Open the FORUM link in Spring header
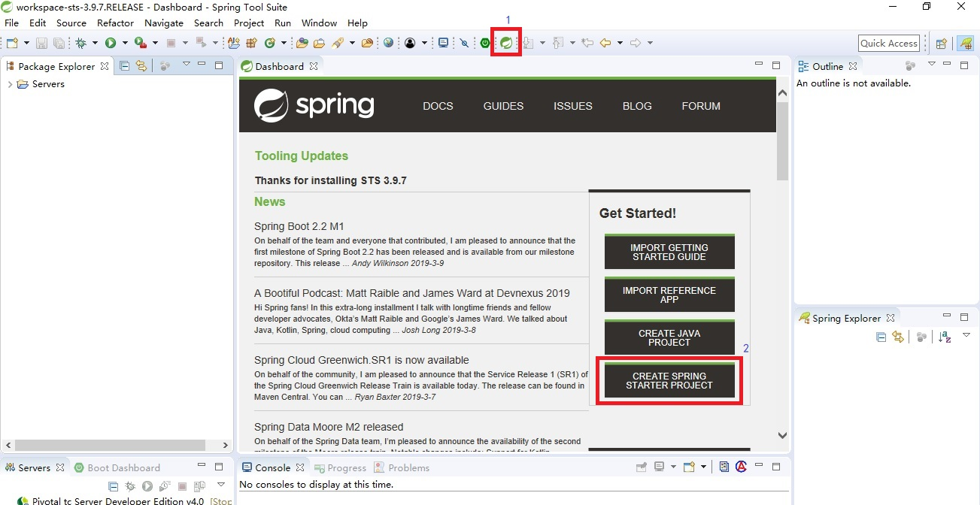This screenshot has height=505, width=980. (x=701, y=106)
